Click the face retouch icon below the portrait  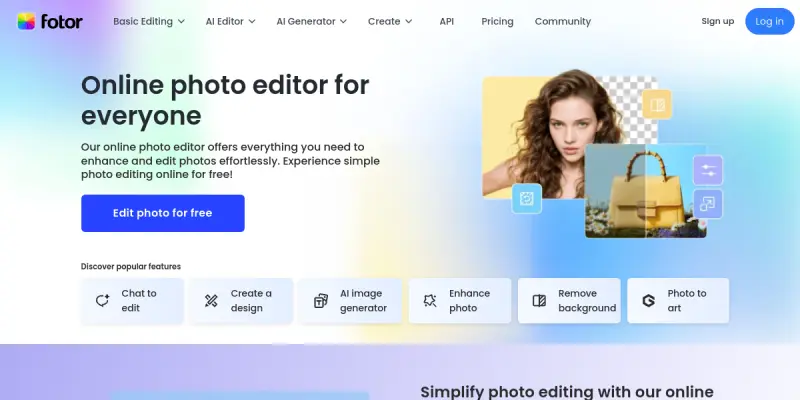pos(527,198)
